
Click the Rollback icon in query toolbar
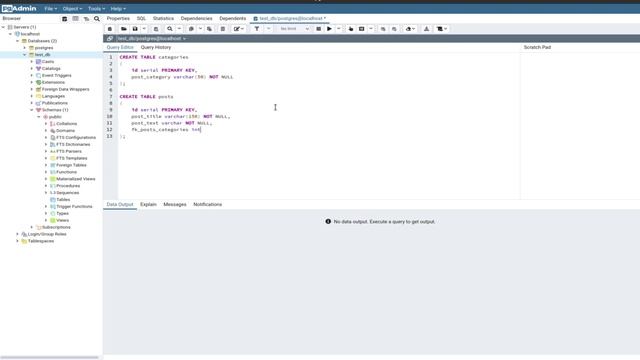pyautogui.click(x=394, y=29)
